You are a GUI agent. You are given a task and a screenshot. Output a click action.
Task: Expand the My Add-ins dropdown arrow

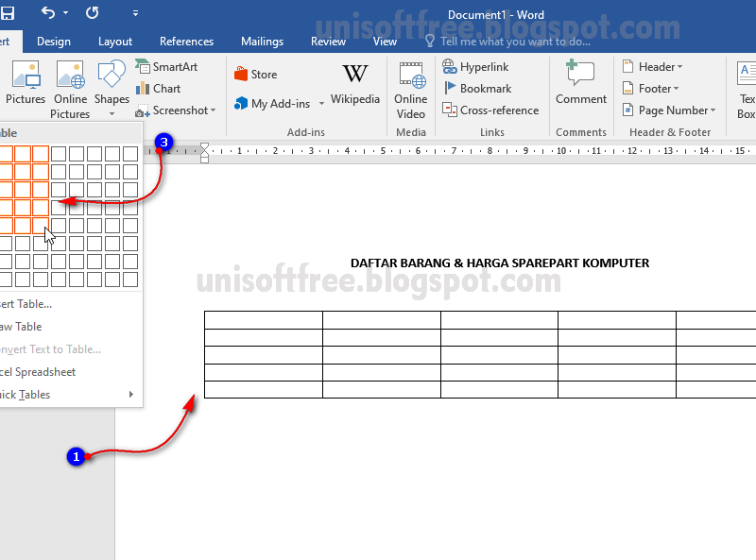pyautogui.click(x=321, y=104)
